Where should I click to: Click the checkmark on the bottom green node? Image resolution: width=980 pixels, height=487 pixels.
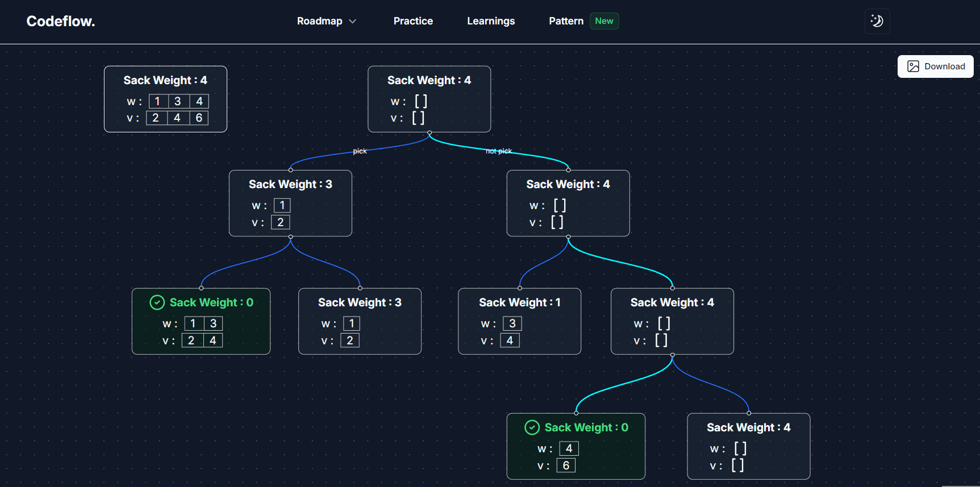[532, 427]
